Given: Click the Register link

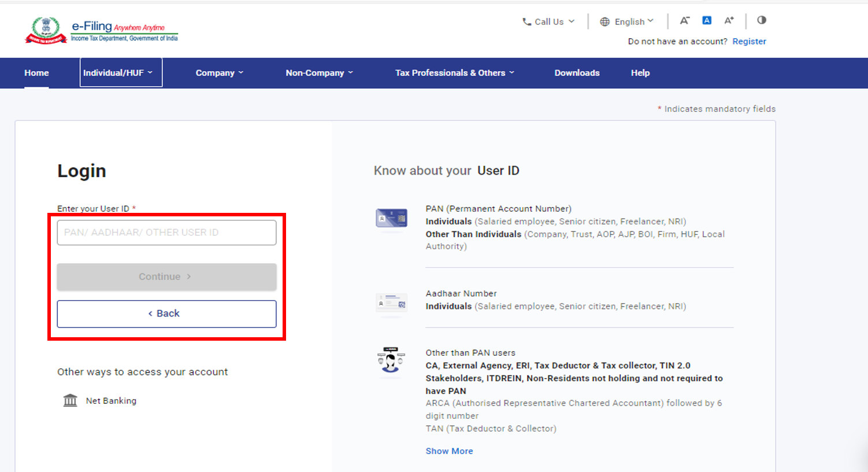Looking at the screenshot, I should (x=749, y=42).
